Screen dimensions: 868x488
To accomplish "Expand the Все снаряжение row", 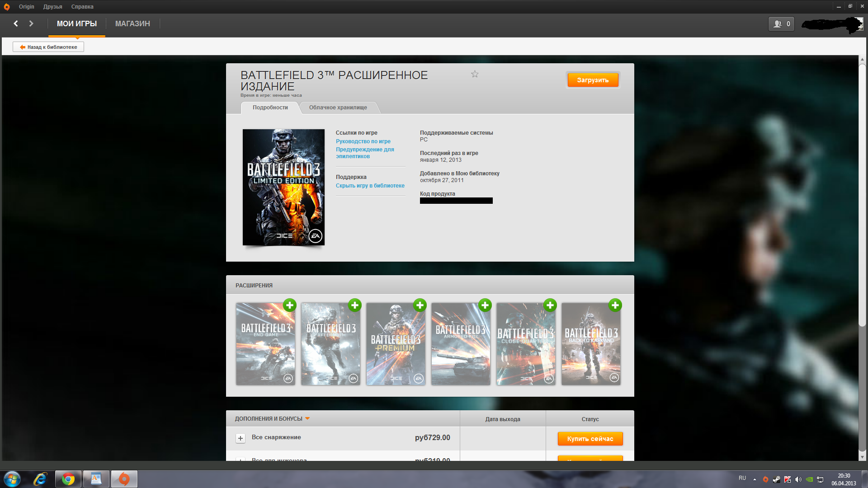I will [241, 438].
